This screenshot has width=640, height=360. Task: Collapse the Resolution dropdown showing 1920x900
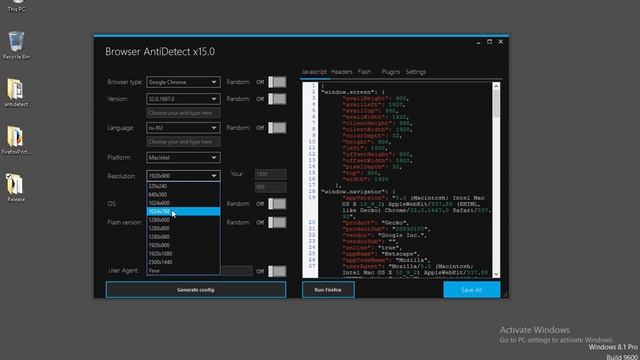183,176
